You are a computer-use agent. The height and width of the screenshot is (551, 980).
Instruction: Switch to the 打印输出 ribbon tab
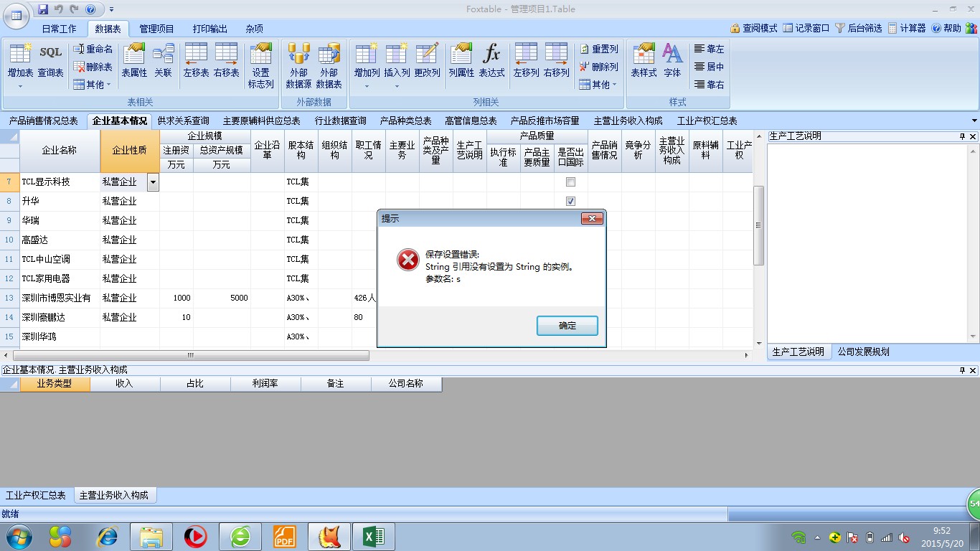tap(209, 29)
